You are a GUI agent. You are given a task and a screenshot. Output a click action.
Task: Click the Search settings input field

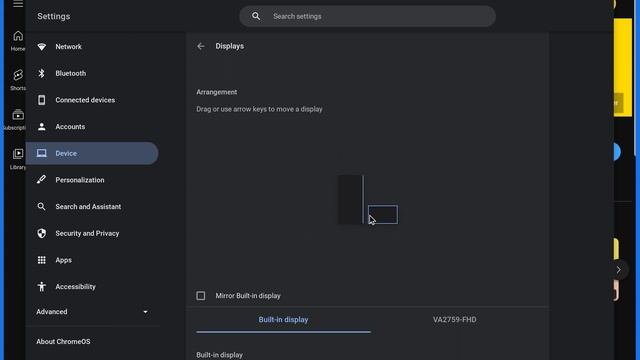click(367, 16)
